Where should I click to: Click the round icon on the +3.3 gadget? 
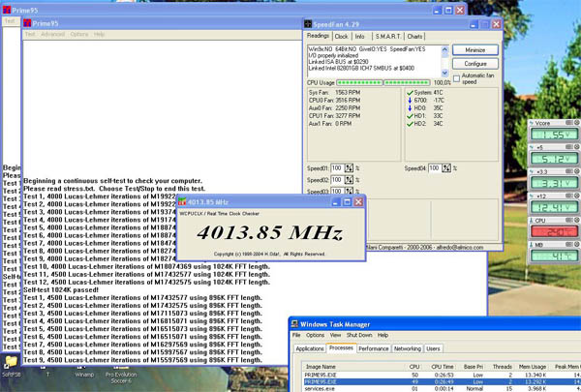[577, 171]
